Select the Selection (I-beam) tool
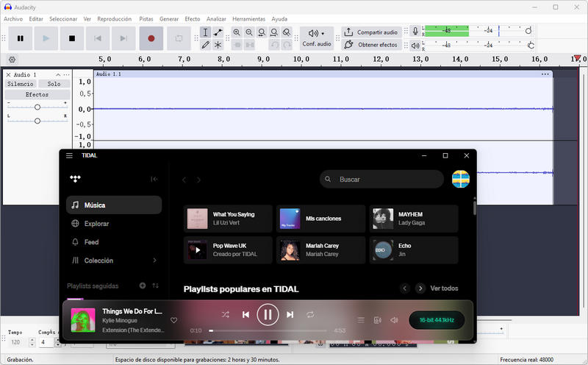Image resolution: width=588 pixels, height=365 pixels. point(205,32)
